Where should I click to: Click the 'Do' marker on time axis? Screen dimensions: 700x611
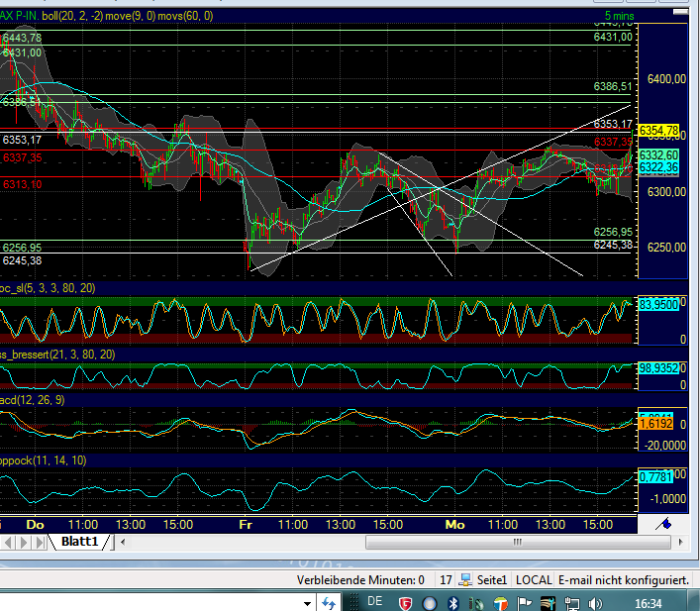tap(36, 525)
